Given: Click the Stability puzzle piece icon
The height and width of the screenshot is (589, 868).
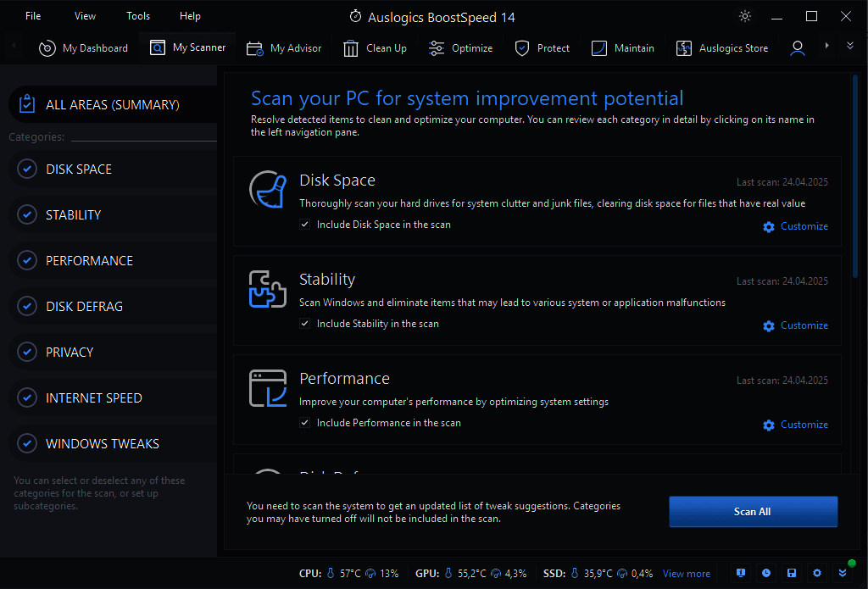Looking at the screenshot, I should 267,288.
